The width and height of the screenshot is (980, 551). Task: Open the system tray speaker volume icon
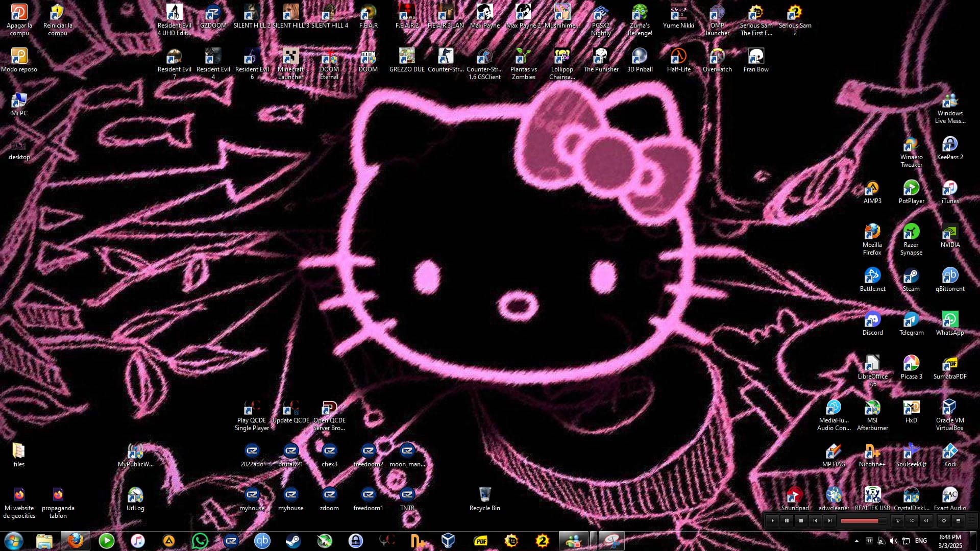click(x=893, y=541)
